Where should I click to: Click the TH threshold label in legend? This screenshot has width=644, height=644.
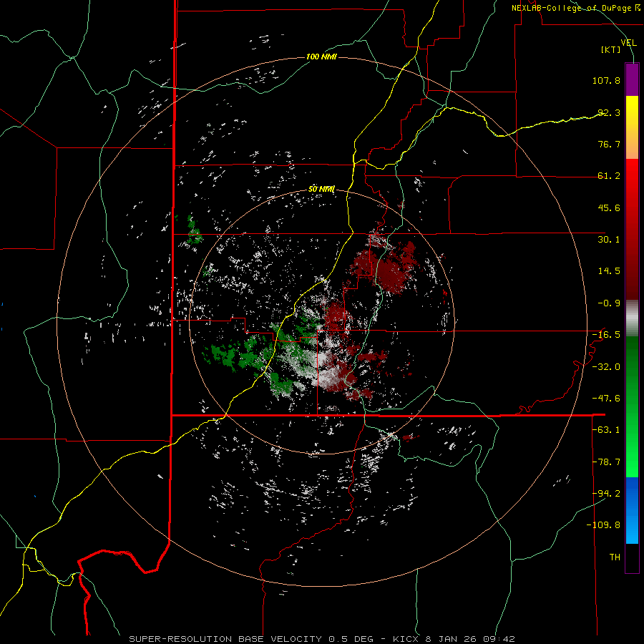615,557
